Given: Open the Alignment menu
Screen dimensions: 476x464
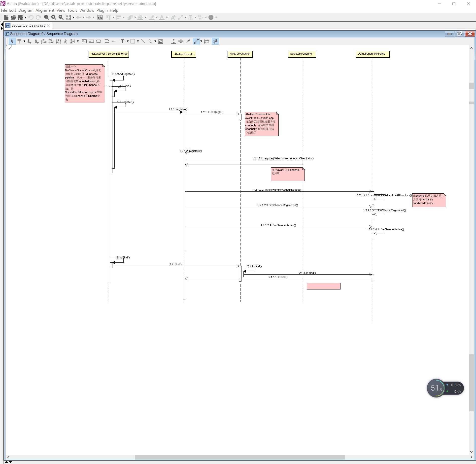Looking at the screenshot, I should pyautogui.click(x=45, y=10).
